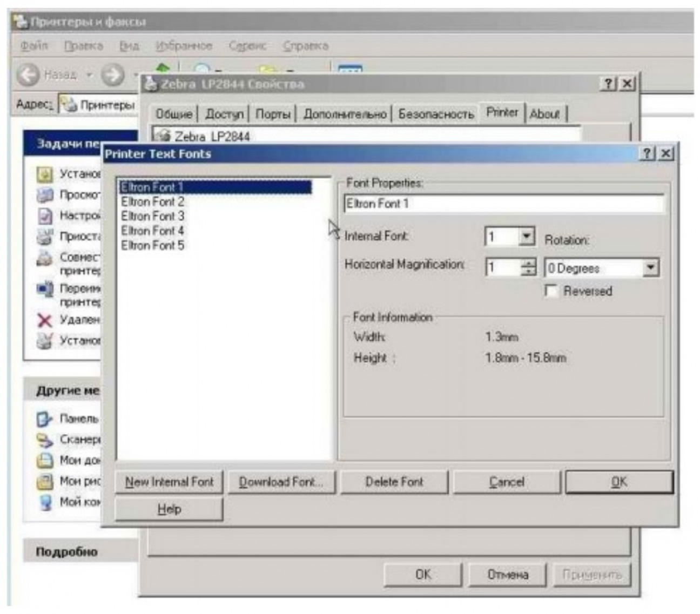Open the Control Panel link icon
This screenshot has height=614, width=700.
44,419
